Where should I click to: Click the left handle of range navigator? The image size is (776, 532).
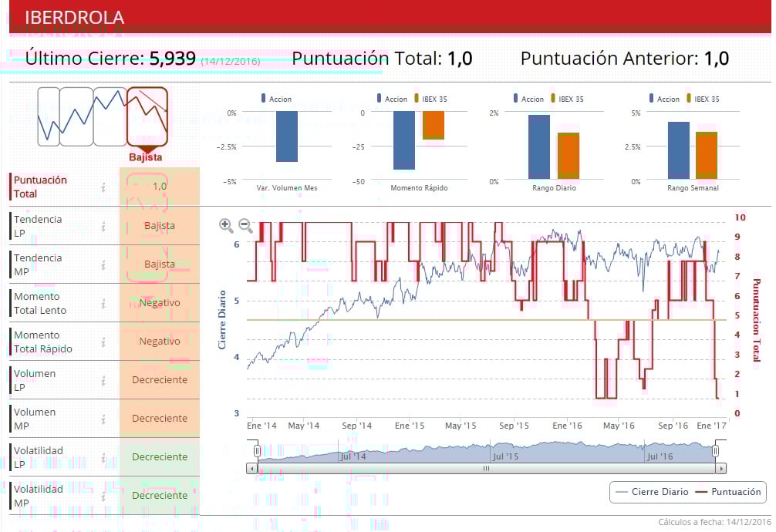pyautogui.click(x=258, y=451)
